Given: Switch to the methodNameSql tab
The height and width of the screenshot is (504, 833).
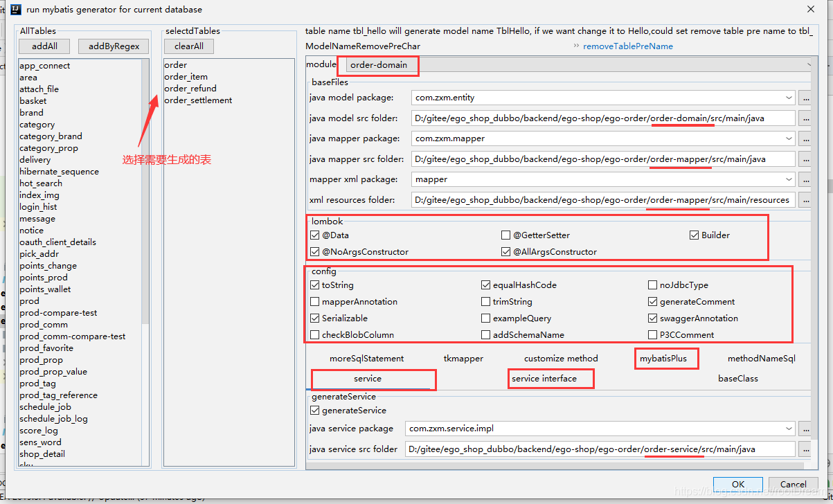Looking at the screenshot, I should [x=762, y=359].
